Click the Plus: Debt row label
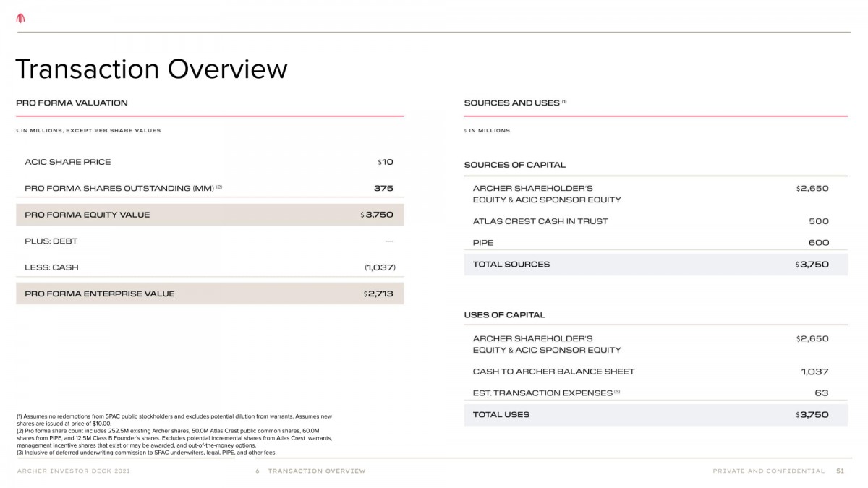This screenshot has height=488, width=868. pyautogui.click(x=51, y=241)
